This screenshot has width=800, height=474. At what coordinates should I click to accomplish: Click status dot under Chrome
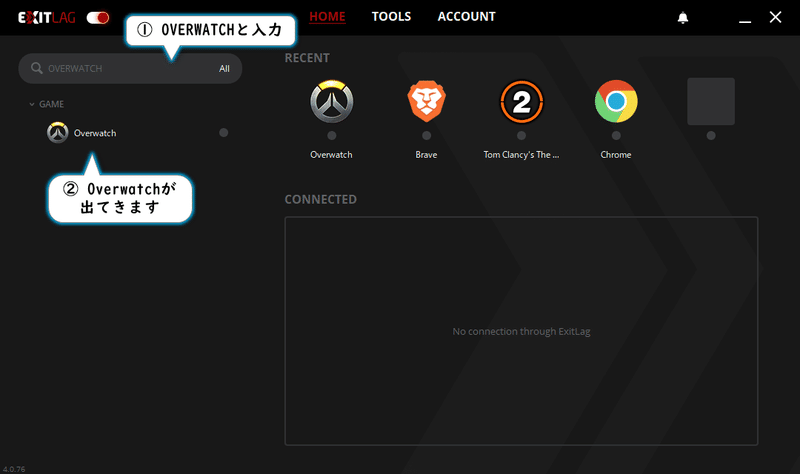point(616,136)
